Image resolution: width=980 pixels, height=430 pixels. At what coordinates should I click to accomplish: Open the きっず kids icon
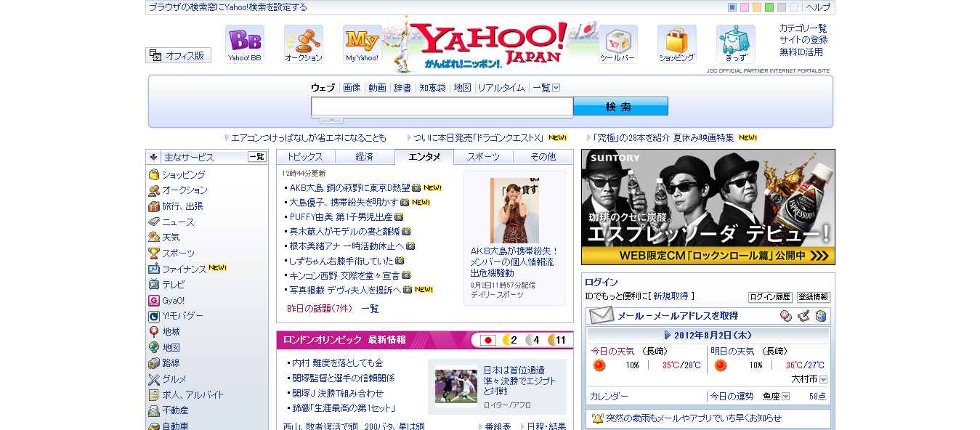(736, 44)
